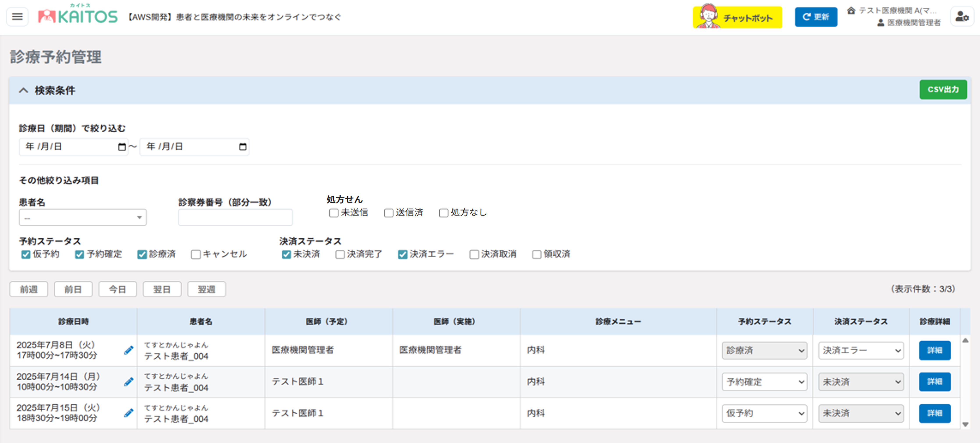Open the 患者名 patient name dropdown
This screenshot has height=443, width=980.
tap(83, 217)
